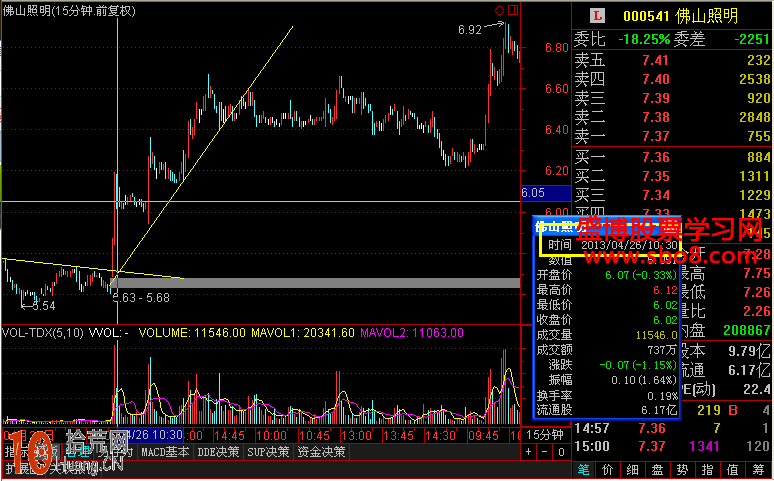This screenshot has width=774, height=481.
Task: Switch to the 指 index tab
Action: tap(707, 470)
